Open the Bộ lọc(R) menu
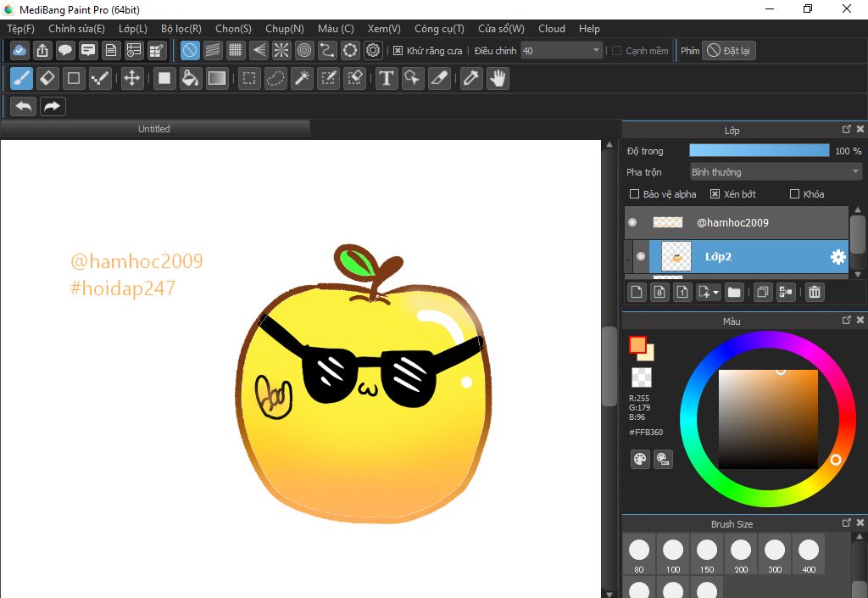The height and width of the screenshot is (598, 868). pyautogui.click(x=181, y=29)
